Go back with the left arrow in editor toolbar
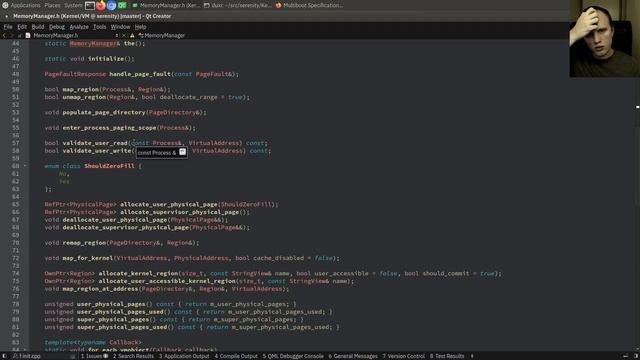 point(4,36)
